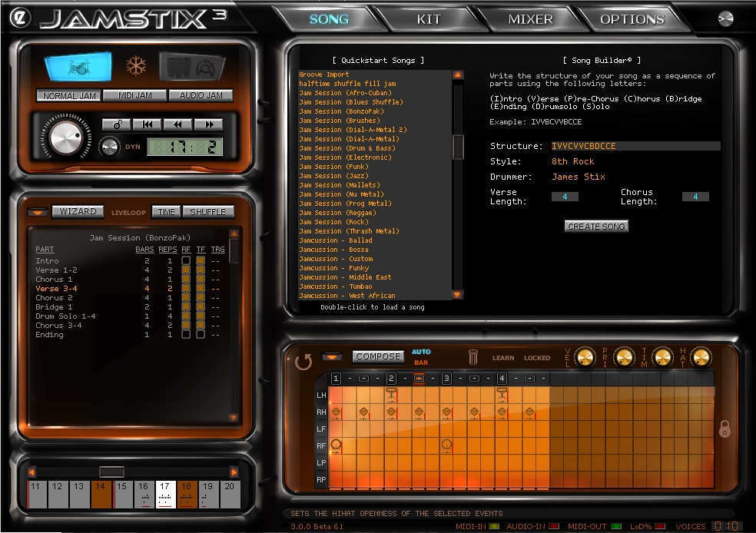Viewport: 756px width, 533px height.
Task: Click the CREATE SONG button
Action: coord(596,227)
